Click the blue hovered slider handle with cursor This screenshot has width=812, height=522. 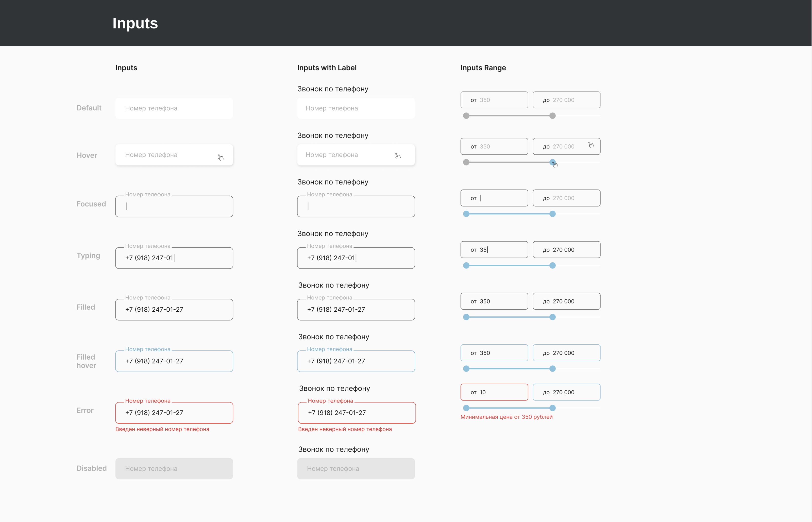(x=552, y=162)
